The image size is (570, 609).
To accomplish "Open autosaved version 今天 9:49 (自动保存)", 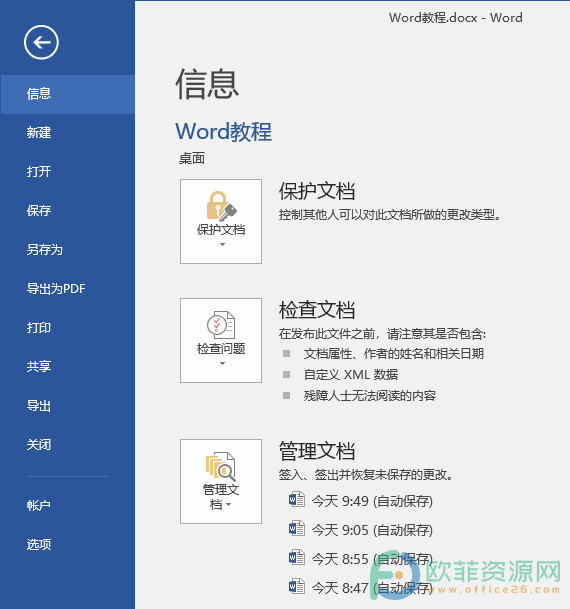I will pos(372,501).
